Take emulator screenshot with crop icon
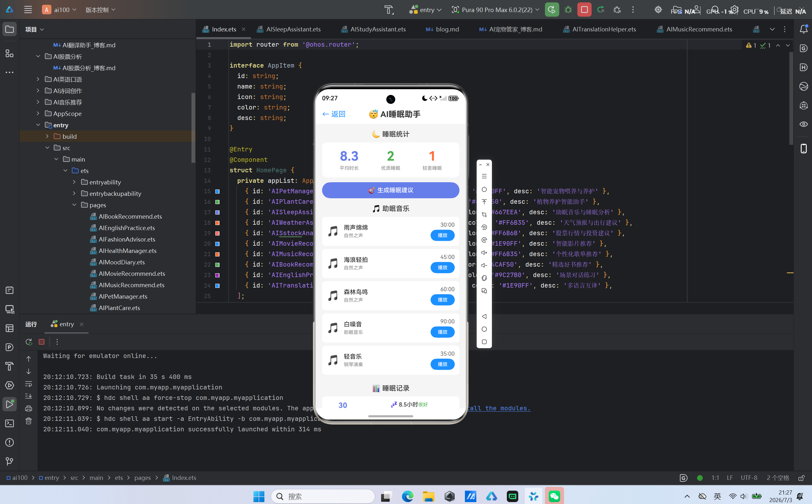Image resolution: width=812 pixels, height=504 pixels. [484, 215]
